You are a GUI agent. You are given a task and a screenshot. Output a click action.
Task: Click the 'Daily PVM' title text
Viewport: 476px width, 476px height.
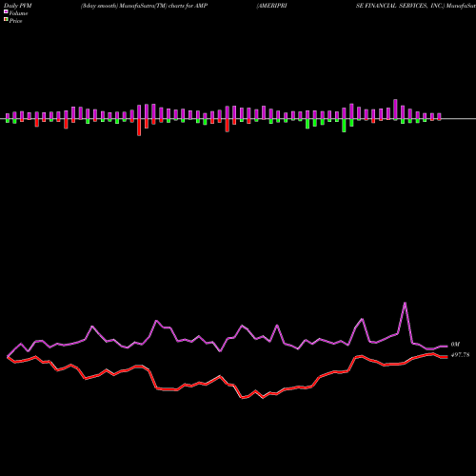[18, 6]
